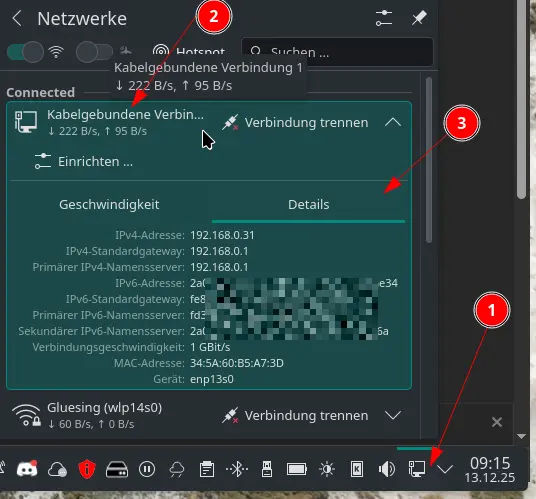Click the 1 GBit/s connection speed value
This screenshot has height=499, width=536.
point(210,347)
